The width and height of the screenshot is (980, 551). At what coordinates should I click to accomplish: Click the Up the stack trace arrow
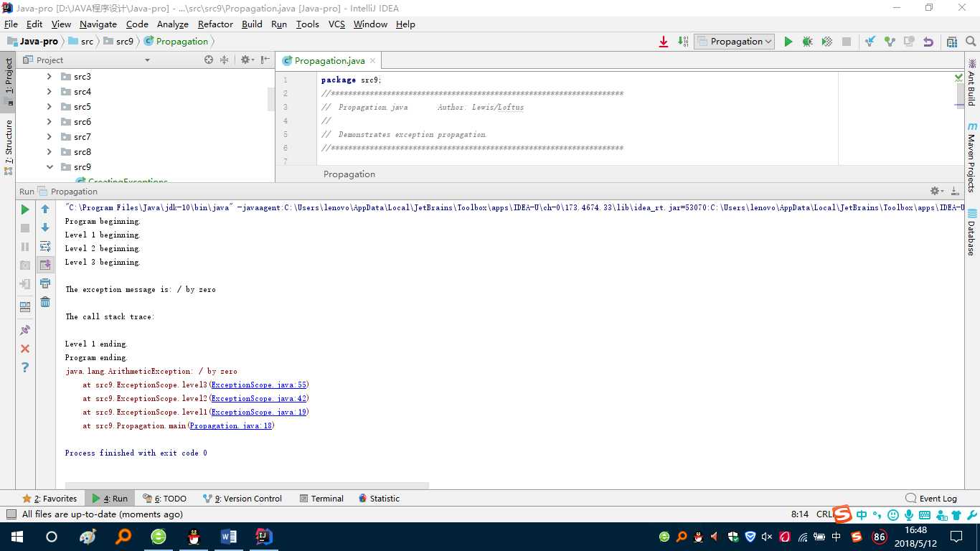click(45, 209)
